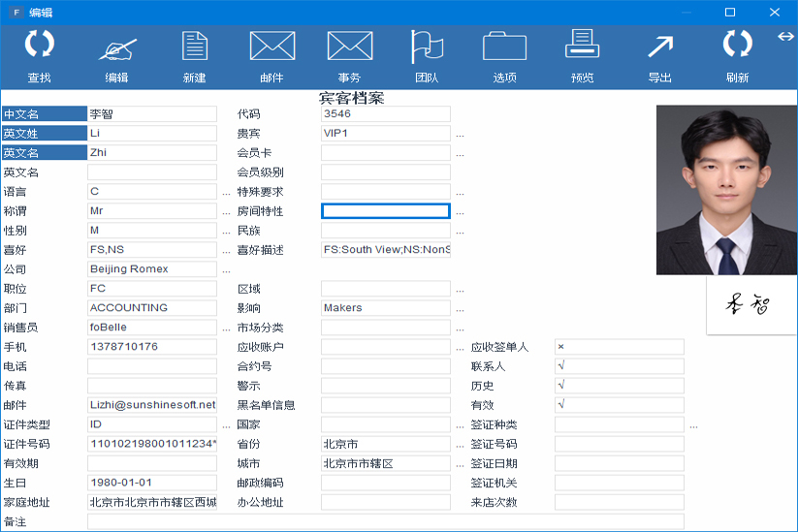Viewport: 798px width, 532px height.
Task: Click the toolbar expand double-arrow button
Action: tap(785, 37)
